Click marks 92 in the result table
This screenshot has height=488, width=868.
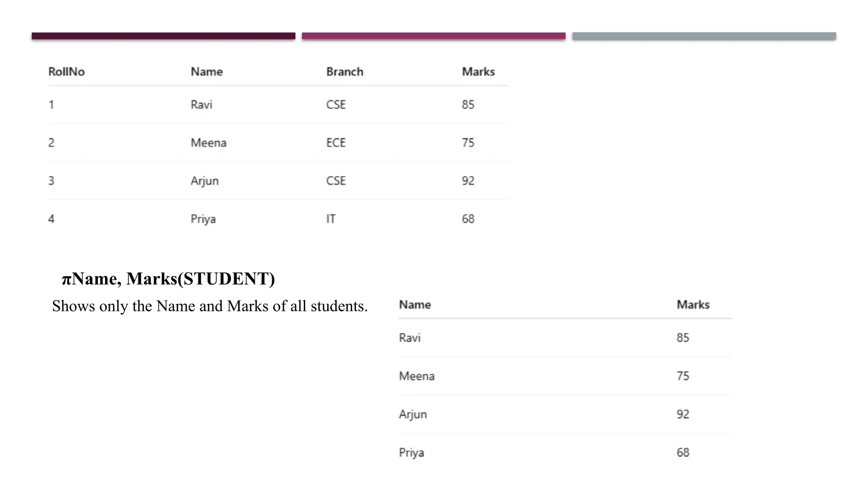(683, 414)
